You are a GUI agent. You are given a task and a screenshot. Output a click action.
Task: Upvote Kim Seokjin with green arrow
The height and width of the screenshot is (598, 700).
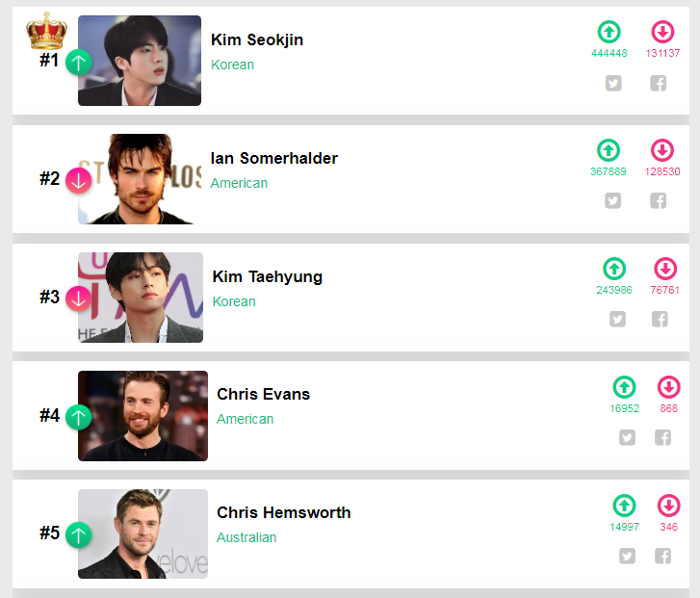click(609, 32)
